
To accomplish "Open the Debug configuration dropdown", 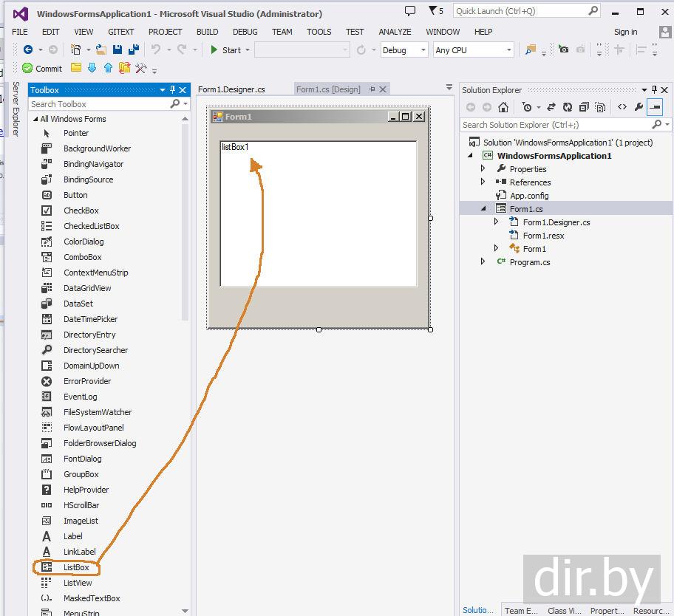I will click(404, 50).
